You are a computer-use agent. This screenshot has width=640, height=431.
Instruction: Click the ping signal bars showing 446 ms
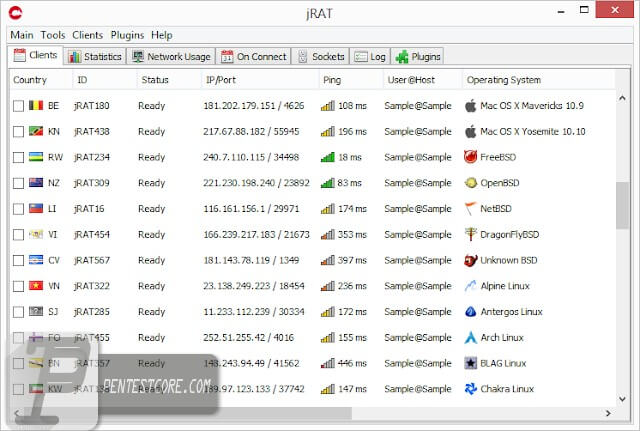tap(328, 363)
